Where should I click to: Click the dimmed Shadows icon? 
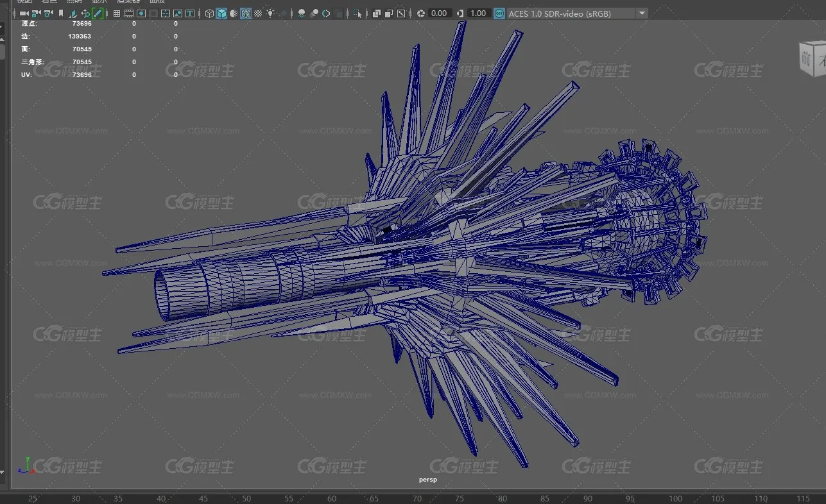coord(284,13)
